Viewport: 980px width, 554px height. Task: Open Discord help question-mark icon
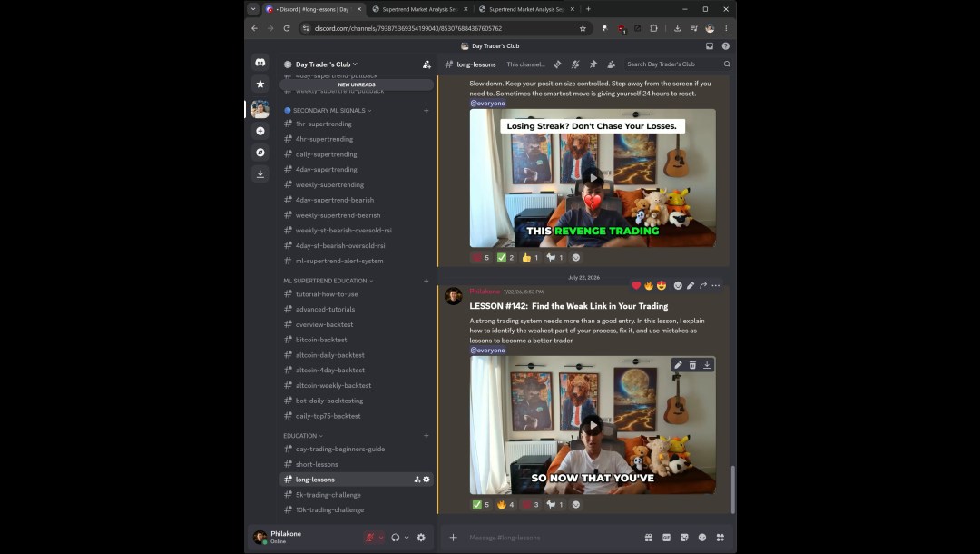coord(726,46)
